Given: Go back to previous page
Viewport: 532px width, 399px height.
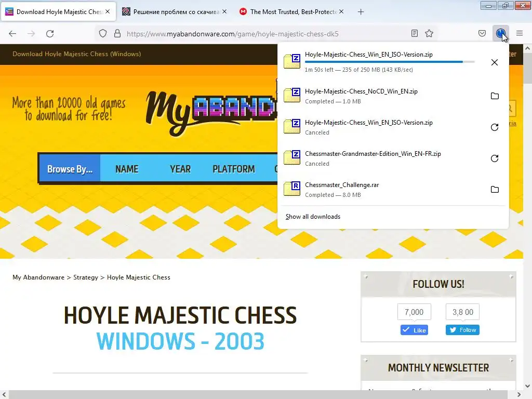Looking at the screenshot, I should pos(12,34).
